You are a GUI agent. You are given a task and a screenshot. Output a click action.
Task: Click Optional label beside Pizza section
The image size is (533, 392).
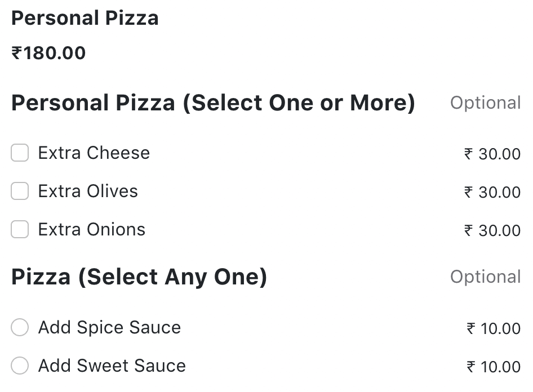[486, 277]
